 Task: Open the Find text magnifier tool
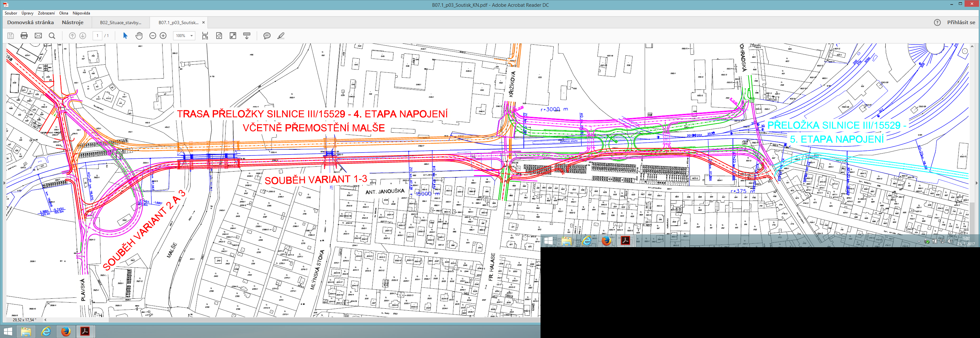52,36
